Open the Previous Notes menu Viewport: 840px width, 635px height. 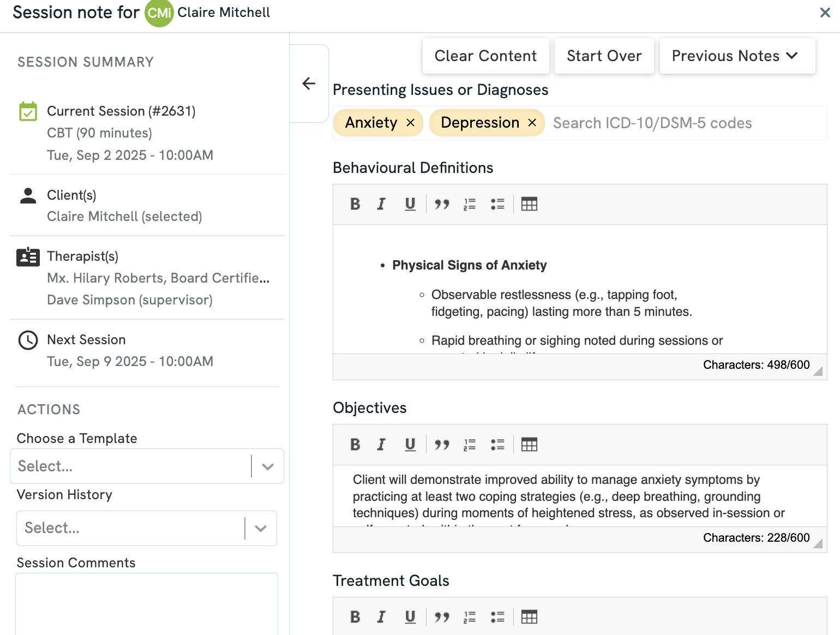click(x=737, y=56)
